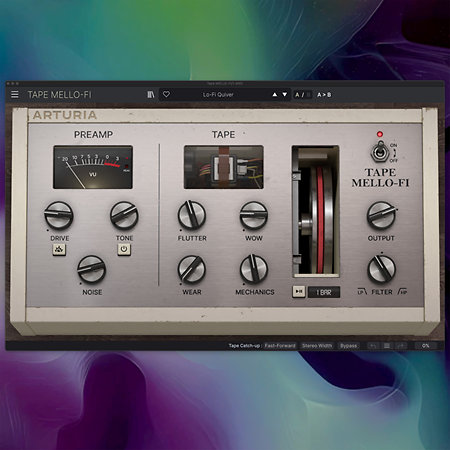This screenshot has width=450, height=450.
Task: Favorite the preset with the heart icon
Action: click(x=166, y=95)
